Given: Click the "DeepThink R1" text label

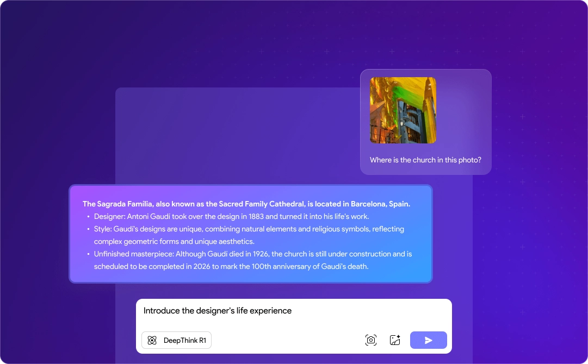Looking at the screenshot, I should point(185,341).
